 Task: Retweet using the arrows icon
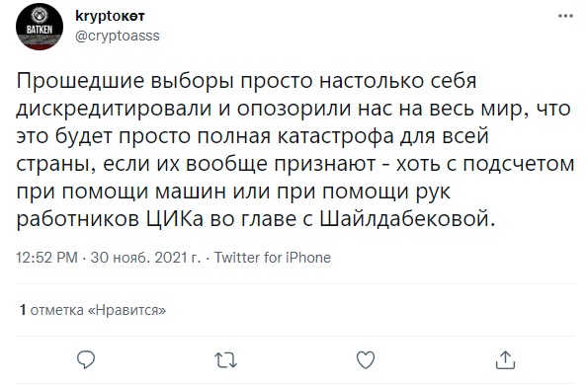click(x=225, y=360)
